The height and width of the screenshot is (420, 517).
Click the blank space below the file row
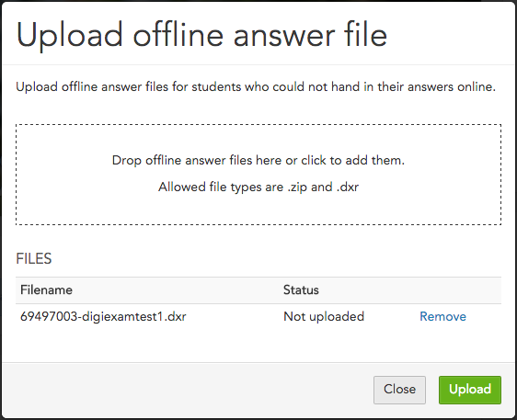(258, 345)
